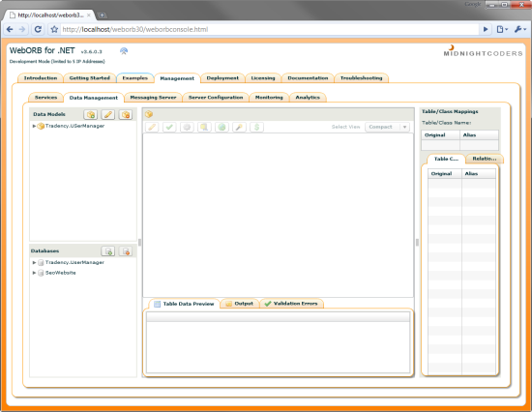Screen dimensions: 532x412
Task: Click the remove database button
Action: coord(126,251)
